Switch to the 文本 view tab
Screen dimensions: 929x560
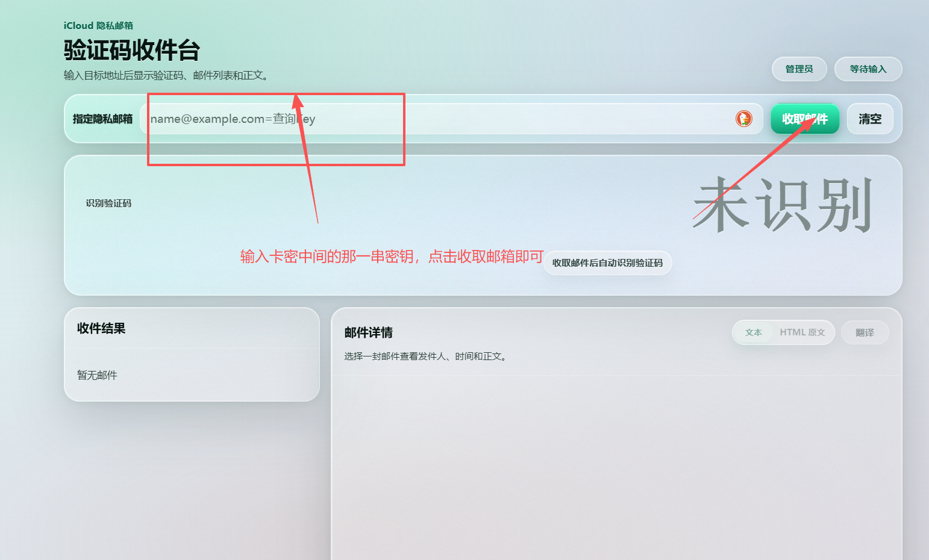coord(753,332)
